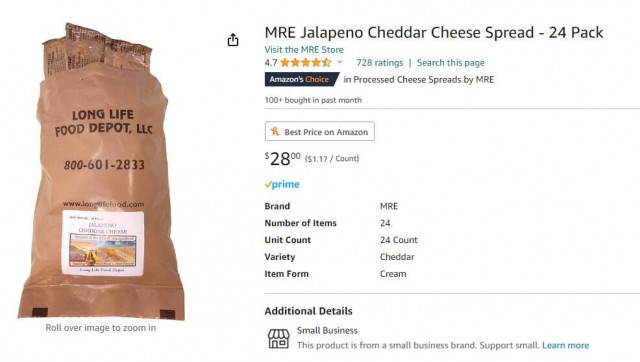Screen dimensions: 640x362
Task: Click the per-count price text
Action: click(x=332, y=159)
